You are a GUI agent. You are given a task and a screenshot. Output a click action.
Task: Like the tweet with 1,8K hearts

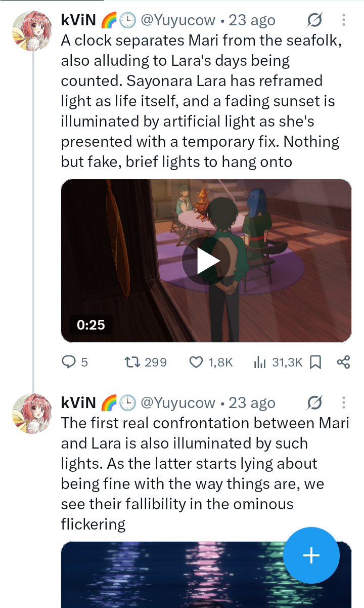coord(196,362)
